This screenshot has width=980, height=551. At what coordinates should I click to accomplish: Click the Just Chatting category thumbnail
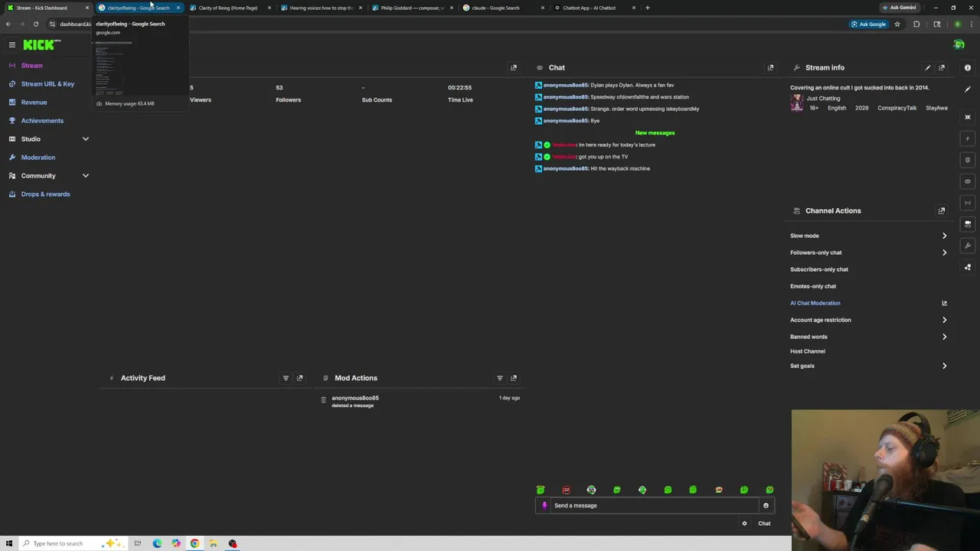pos(797,103)
